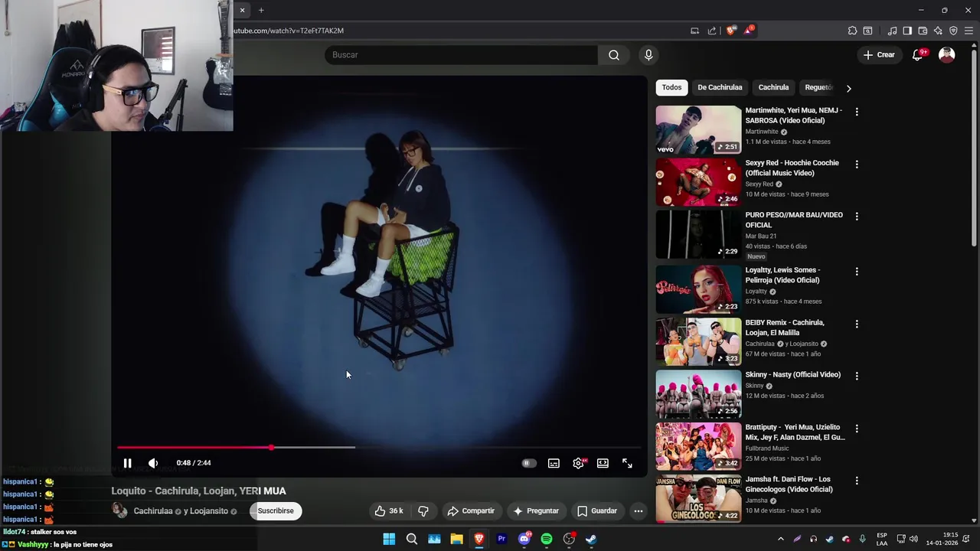Select the Todos filter chip
Viewport: 980px width, 551px height.
pyautogui.click(x=671, y=87)
